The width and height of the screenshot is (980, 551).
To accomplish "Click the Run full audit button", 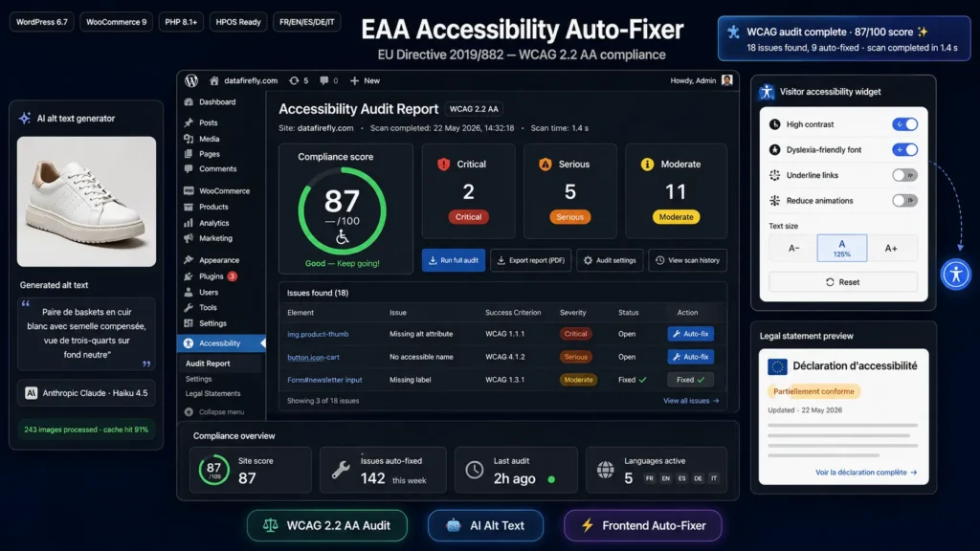I will coord(453,260).
